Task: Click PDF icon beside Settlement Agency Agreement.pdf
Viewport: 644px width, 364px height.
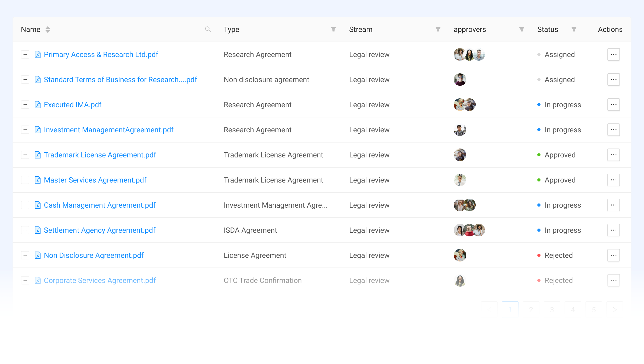Action: (x=38, y=230)
